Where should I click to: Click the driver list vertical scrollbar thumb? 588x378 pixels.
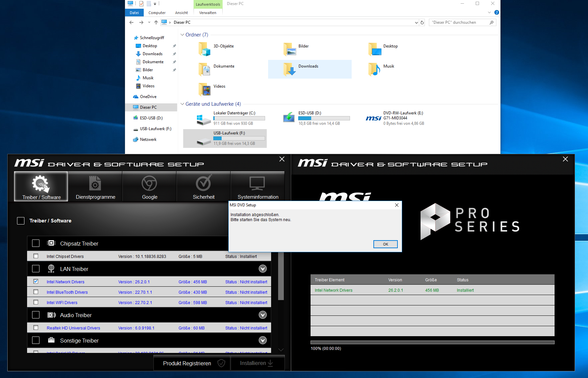(281, 276)
